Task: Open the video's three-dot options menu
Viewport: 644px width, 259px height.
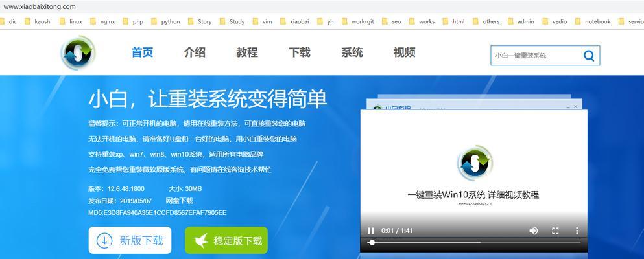Action: point(577,231)
